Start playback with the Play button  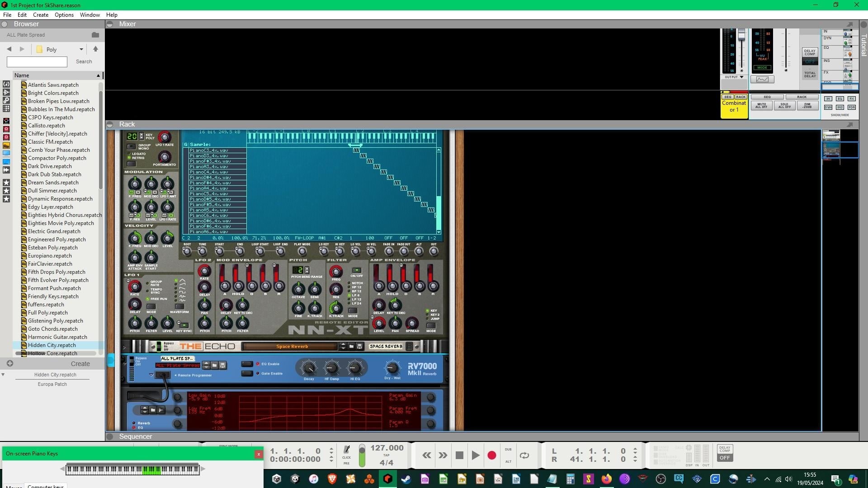click(x=476, y=455)
